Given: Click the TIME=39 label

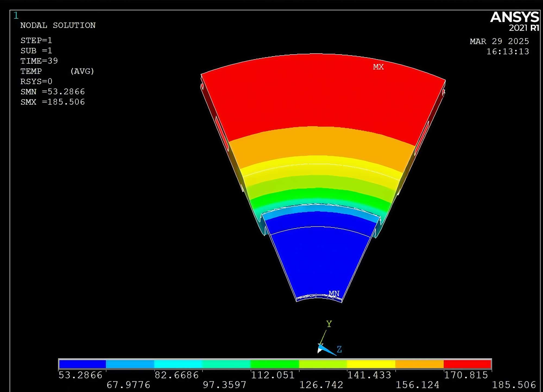Looking at the screenshot, I should [x=39, y=61].
